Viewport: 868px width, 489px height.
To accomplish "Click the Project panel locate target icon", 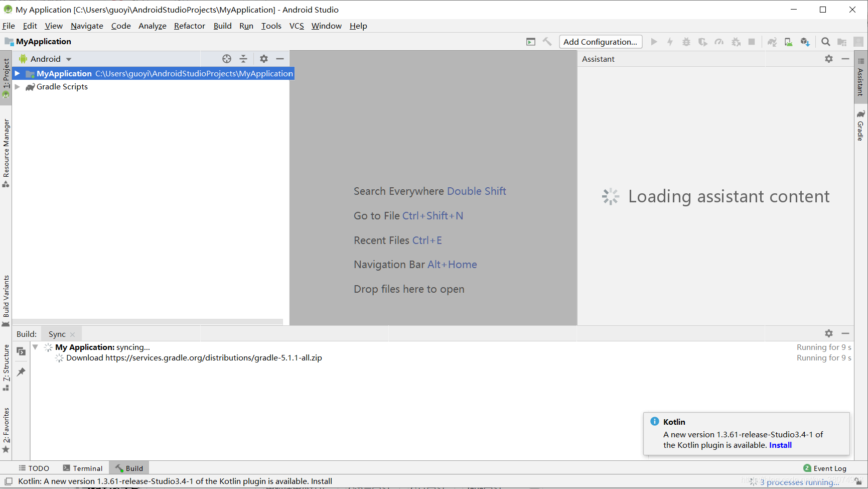I will [227, 59].
